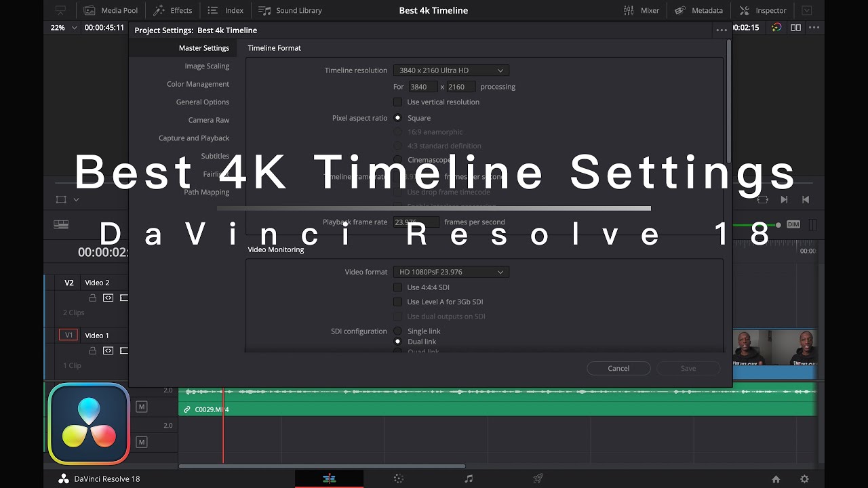Open Video format dropdown
The image size is (868, 488).
(451, 272)
